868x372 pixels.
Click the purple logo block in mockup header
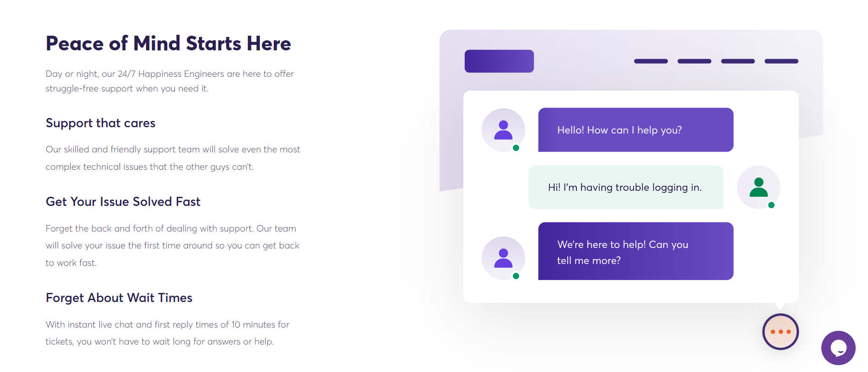(499, 61)
